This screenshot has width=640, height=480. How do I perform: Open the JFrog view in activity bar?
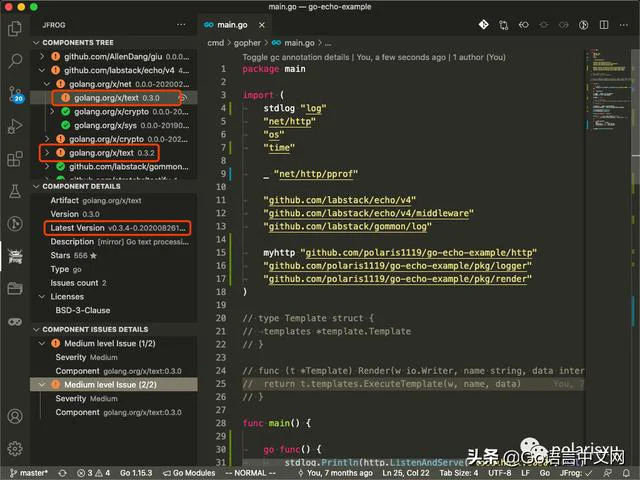tap(15, 256)
